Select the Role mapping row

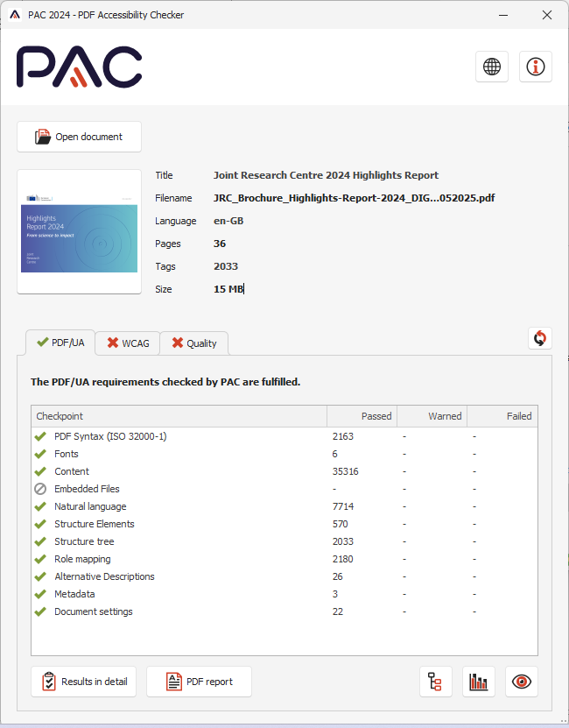(284, 559)
